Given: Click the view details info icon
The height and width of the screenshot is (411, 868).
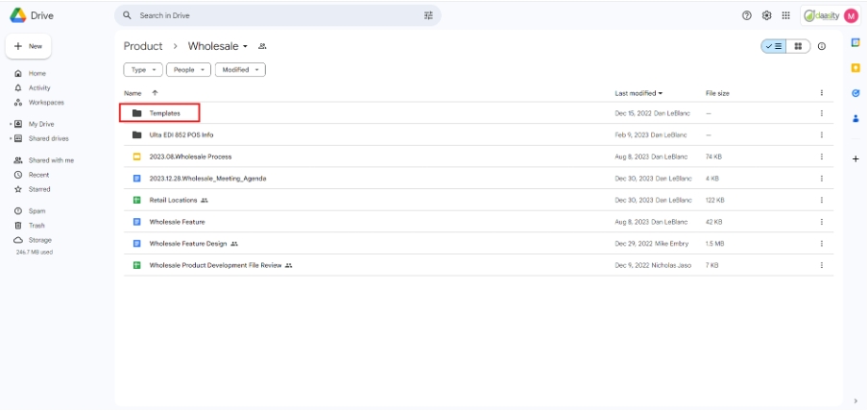Looking at the screenshot, I should [x=822, y=46].
